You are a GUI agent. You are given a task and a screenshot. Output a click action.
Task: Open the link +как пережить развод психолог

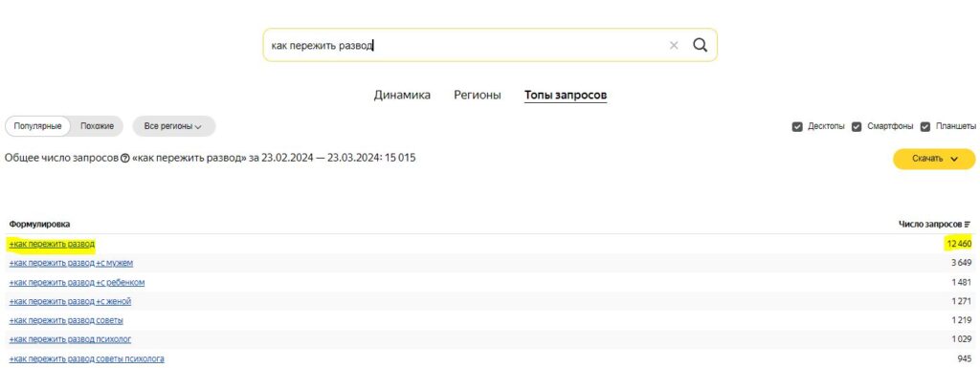tap(70, 340)
